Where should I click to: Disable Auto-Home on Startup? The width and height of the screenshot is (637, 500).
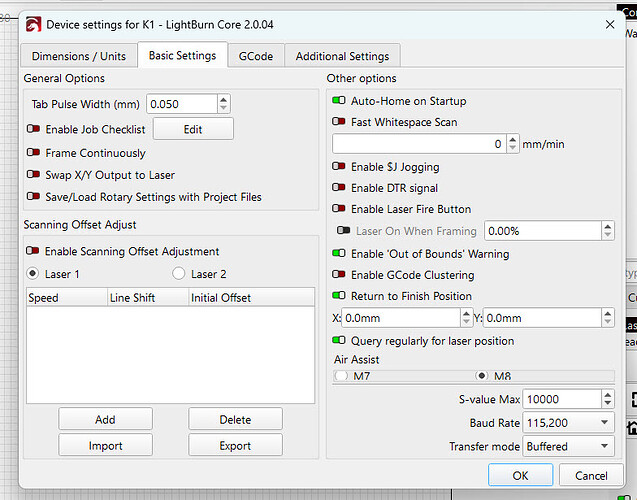click(340, 101)
